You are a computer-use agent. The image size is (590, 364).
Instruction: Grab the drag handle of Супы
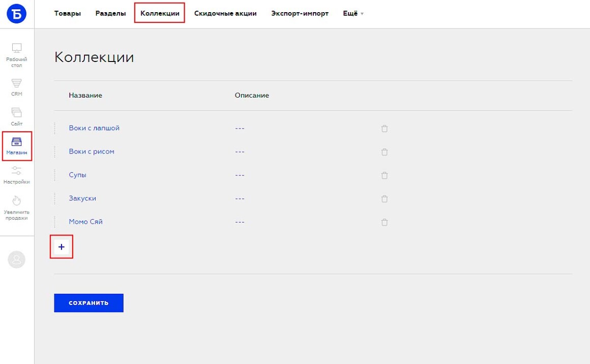click(x=55, y=175)
